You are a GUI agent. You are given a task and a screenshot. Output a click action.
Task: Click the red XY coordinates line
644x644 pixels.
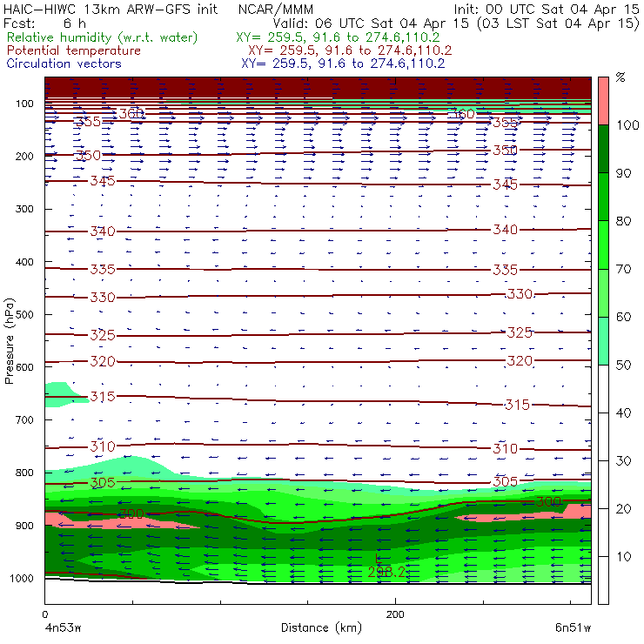[350, 50]
